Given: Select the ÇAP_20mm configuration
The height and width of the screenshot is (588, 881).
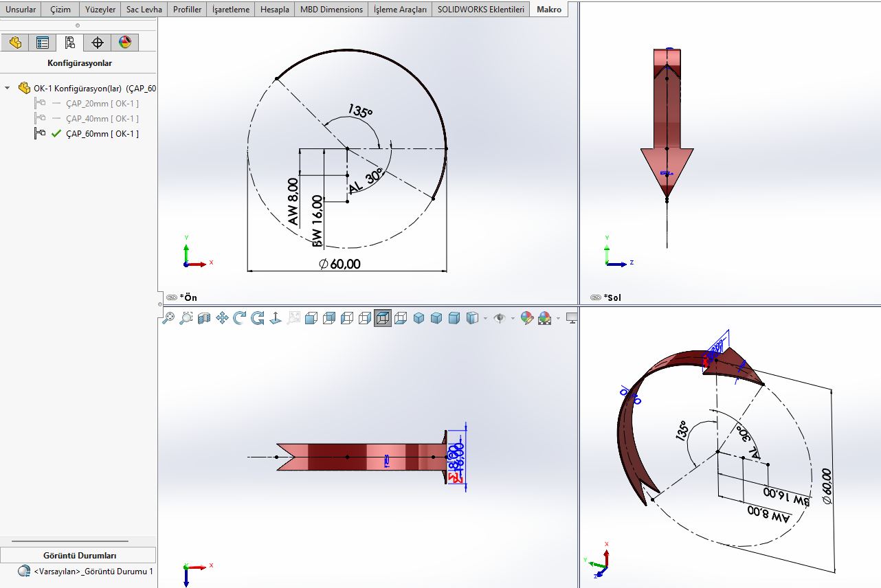Looking at the screenshot, I should click(x=102, y=104).
